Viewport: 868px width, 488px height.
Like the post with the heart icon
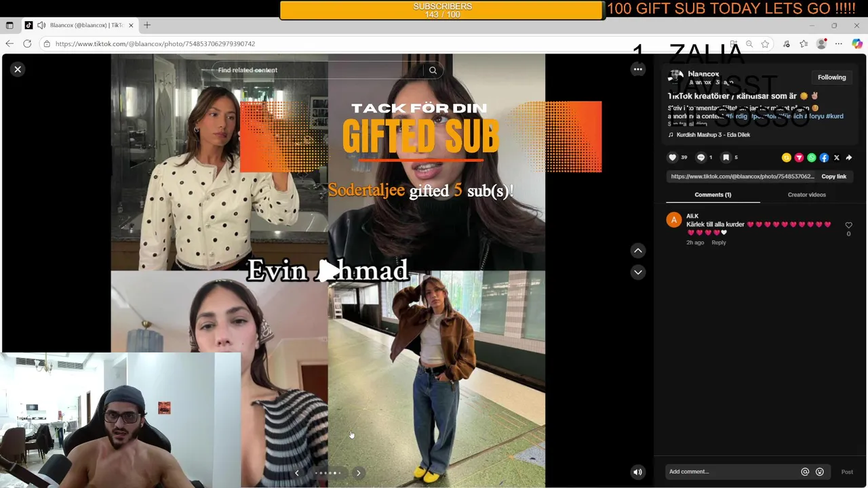[x=673, y=157]
